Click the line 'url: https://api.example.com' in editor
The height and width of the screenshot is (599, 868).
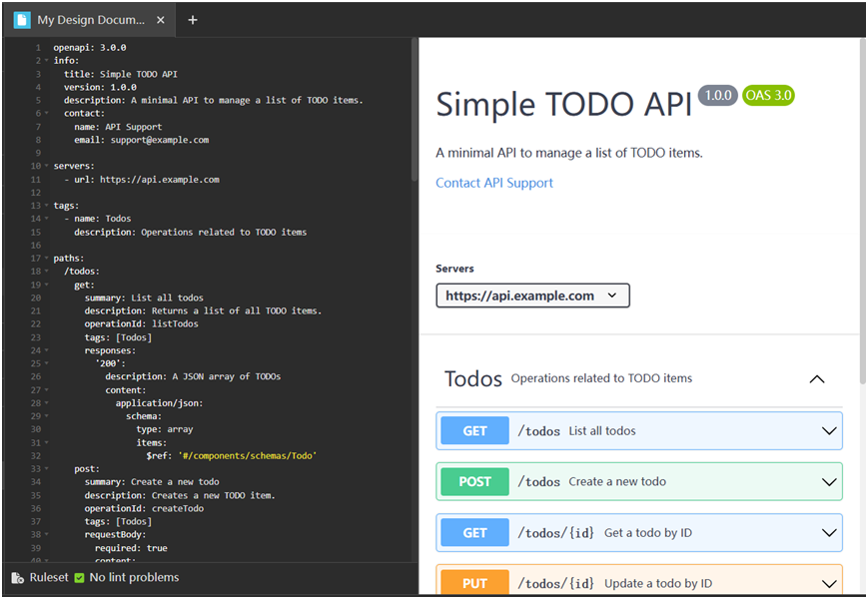(147, 180)
